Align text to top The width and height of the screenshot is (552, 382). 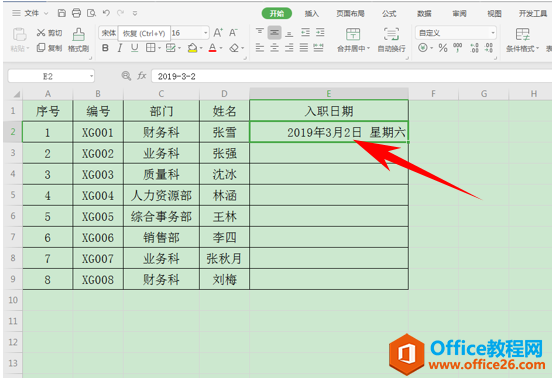pos(260,32)
